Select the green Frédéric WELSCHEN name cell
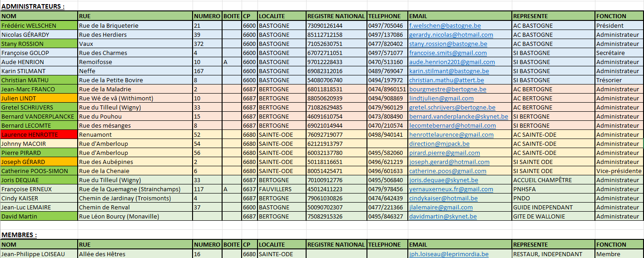This screenshot has height=258, width=644. (39, 26)
